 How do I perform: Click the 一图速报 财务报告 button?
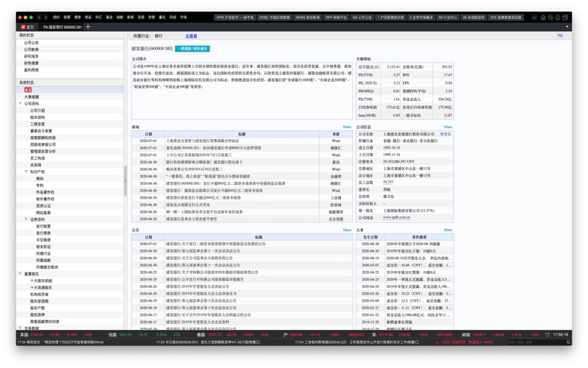[x=193, y=49]
